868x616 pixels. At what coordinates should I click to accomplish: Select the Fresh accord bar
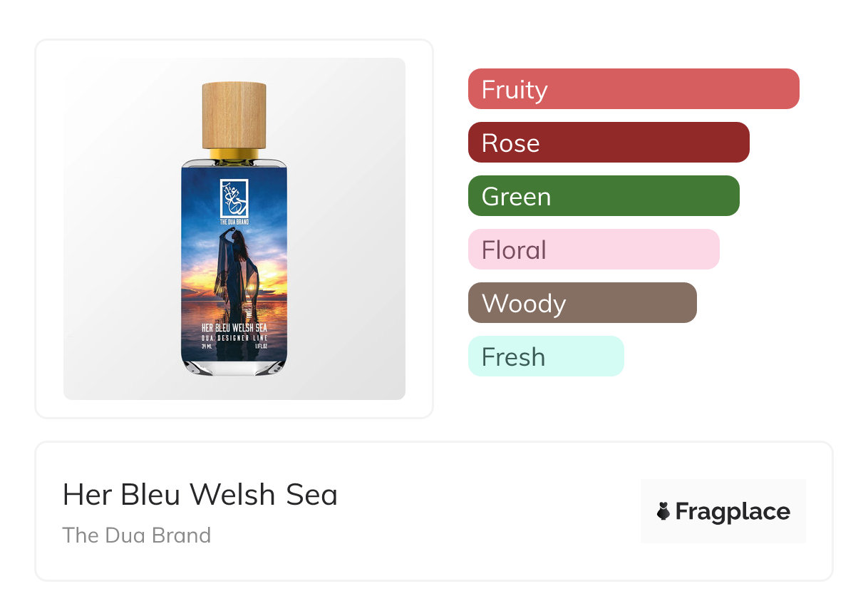point(545,356)
